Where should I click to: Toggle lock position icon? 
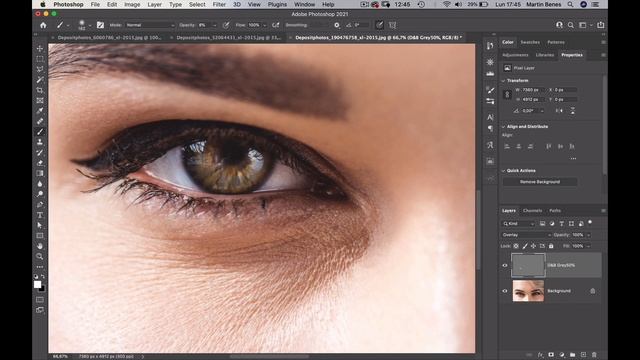pyautogui.click(x=533, y=246)
